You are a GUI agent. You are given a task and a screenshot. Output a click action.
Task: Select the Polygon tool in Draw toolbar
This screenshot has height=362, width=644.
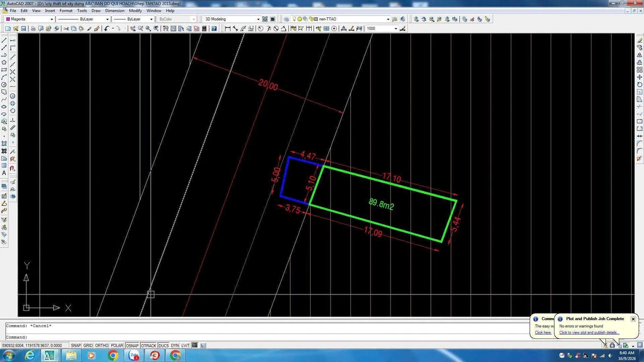point(4,62)
